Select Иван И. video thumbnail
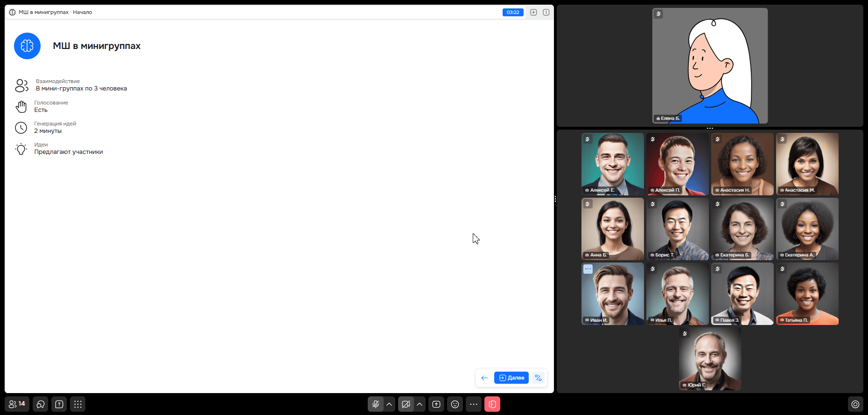The image size is (868, 415). pos(612,294)
